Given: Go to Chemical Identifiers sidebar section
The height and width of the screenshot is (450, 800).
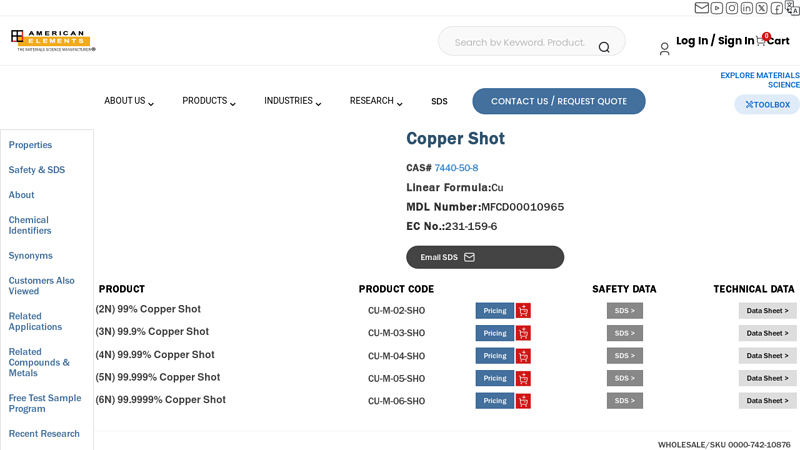Looking at the screenshot, I should pos(30,225).
